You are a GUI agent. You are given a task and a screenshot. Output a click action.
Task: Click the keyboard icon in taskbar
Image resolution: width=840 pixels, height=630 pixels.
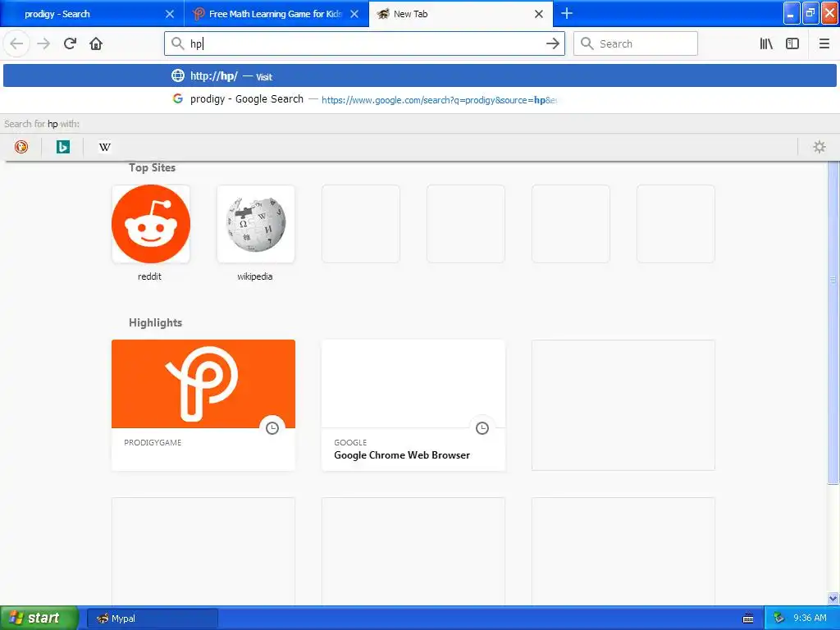(x=748, y=619)
